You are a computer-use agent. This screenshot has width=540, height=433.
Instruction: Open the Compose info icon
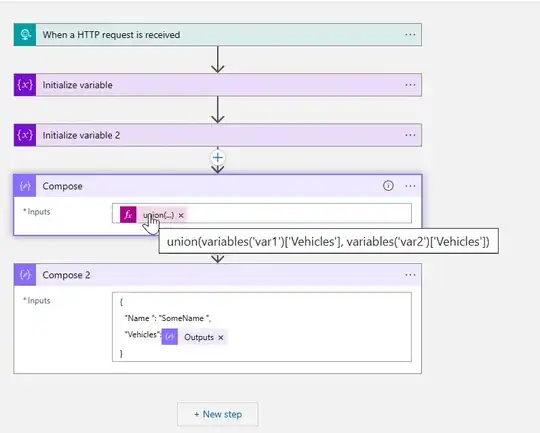(388, 186)
